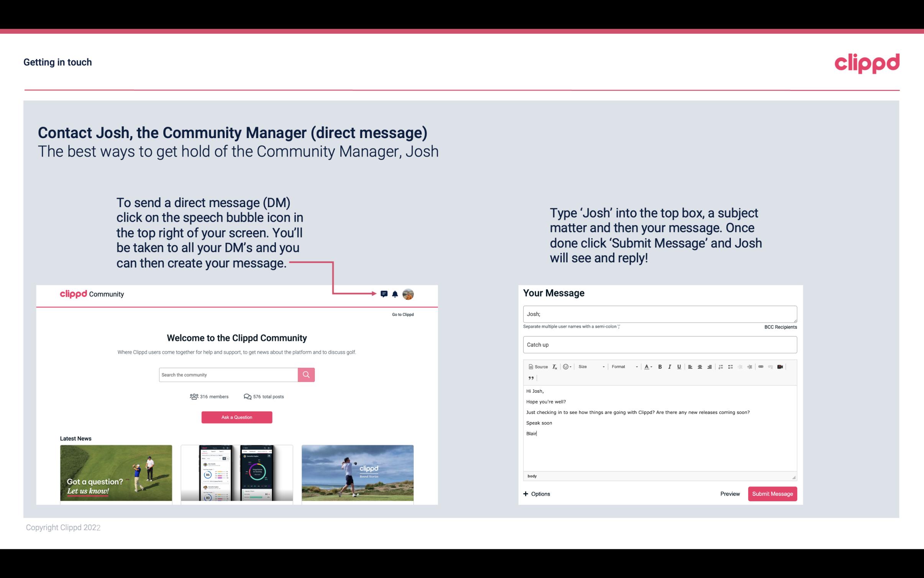Viewport: 924px width, 578px height.
Task: Click the message recipient input field
Action: coord(658,313)
